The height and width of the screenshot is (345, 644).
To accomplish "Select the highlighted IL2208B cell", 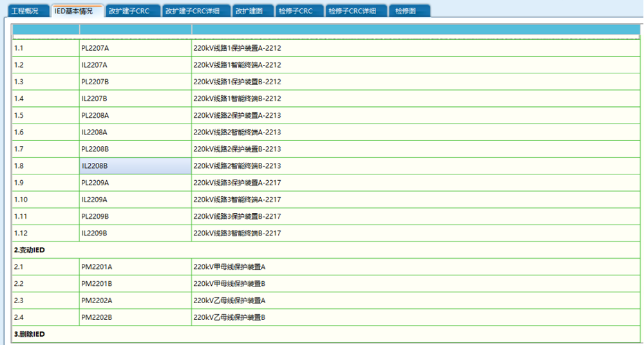I will 95,166.
